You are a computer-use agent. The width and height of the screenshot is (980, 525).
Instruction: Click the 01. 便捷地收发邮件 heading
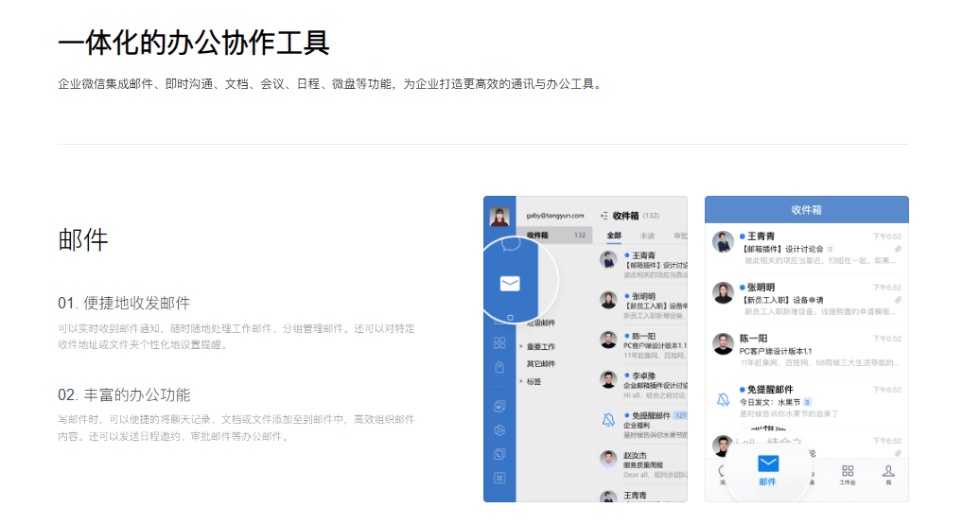[124, 303]
